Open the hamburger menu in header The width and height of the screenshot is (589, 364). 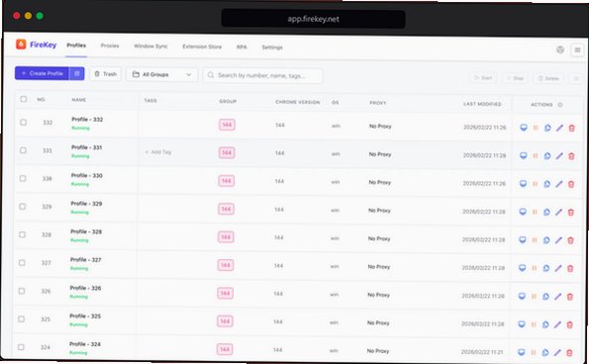[x=577, y=49]
